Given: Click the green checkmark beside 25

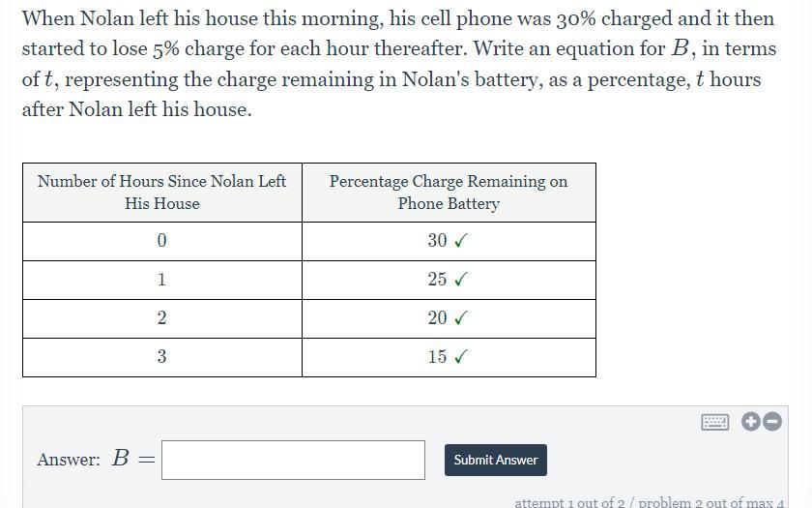Looking at the screenshot, I should [x=460, y=280].
